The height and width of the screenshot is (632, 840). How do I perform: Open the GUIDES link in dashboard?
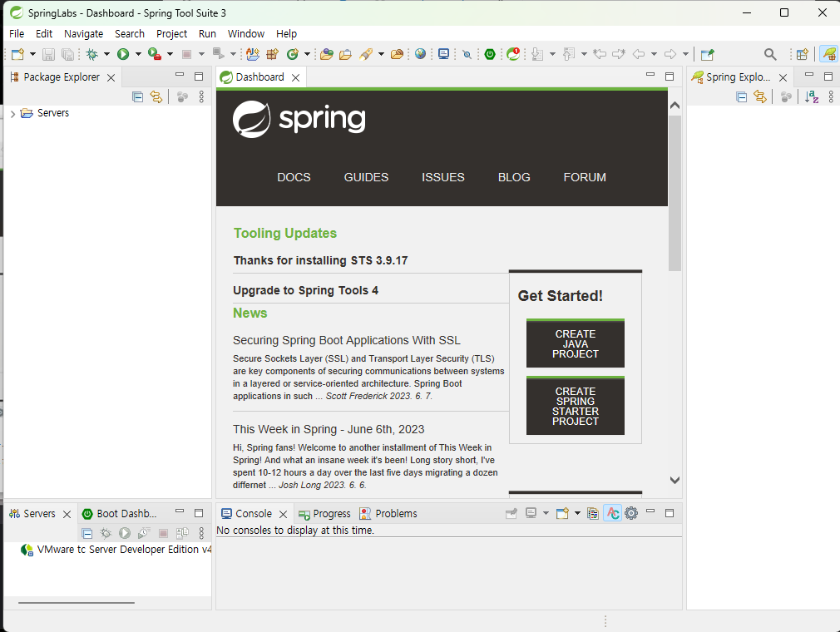click(366, 177)
